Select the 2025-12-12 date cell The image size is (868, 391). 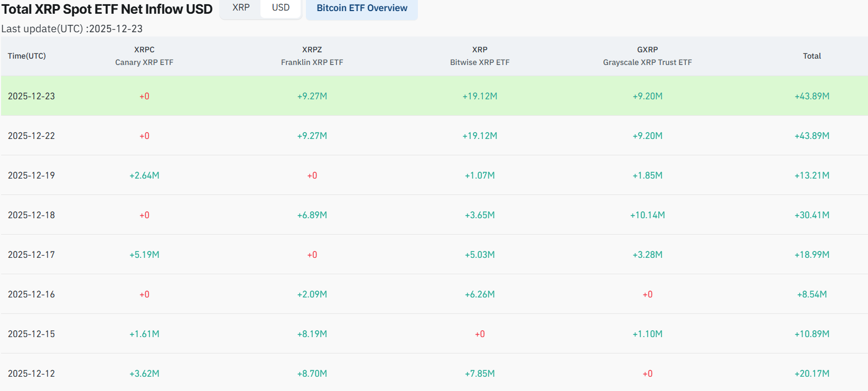32,374
